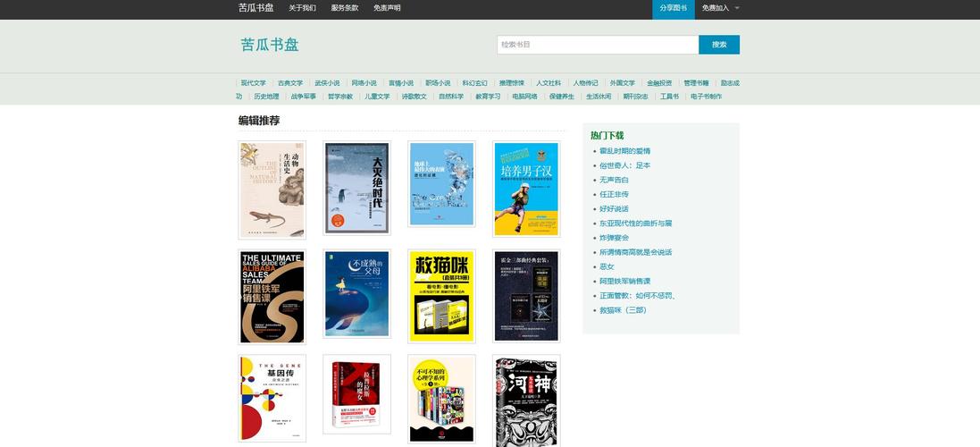Click the 搜索 button
This screenshot has width=980, height=447.
[x=719, y=45]
